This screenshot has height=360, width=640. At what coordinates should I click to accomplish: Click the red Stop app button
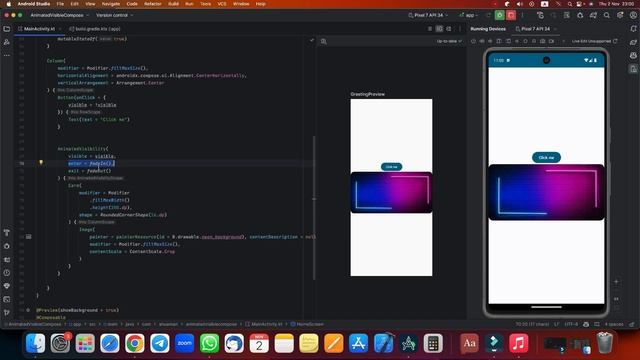click(511, 15)
